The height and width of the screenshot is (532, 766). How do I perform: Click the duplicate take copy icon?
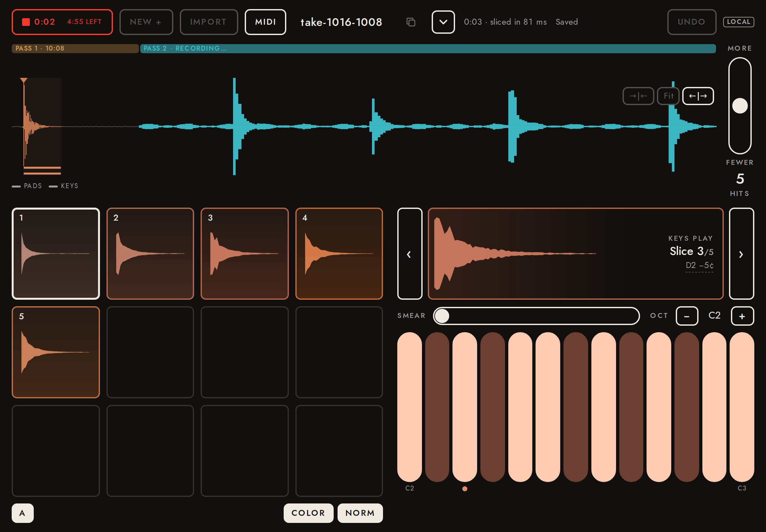point(411,22)
